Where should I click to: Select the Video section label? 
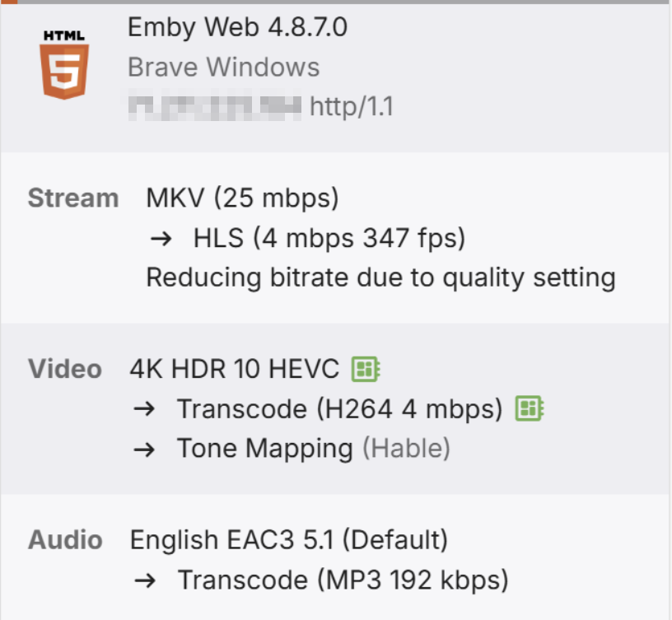[64, 369]
